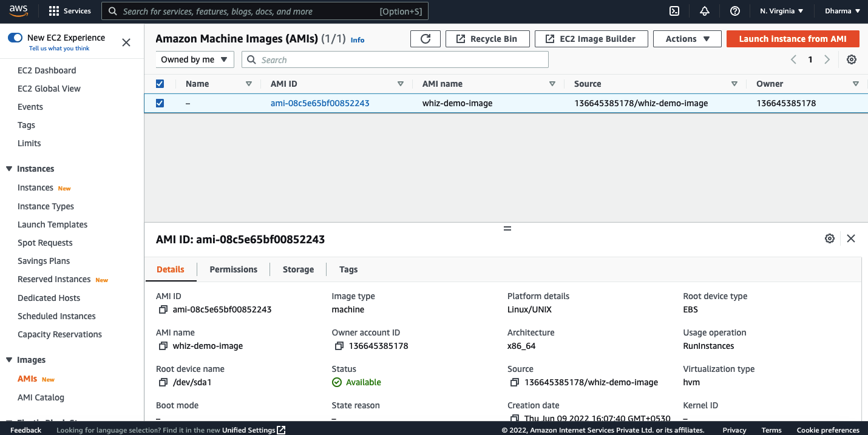Close the AMI details panel
868x435 pixels.
point(851,238)
